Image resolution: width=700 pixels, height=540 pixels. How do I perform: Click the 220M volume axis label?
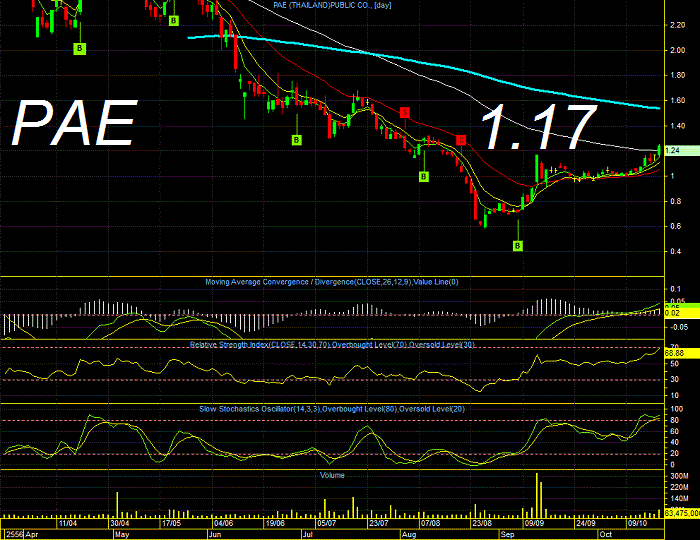(x=679, y=487)
